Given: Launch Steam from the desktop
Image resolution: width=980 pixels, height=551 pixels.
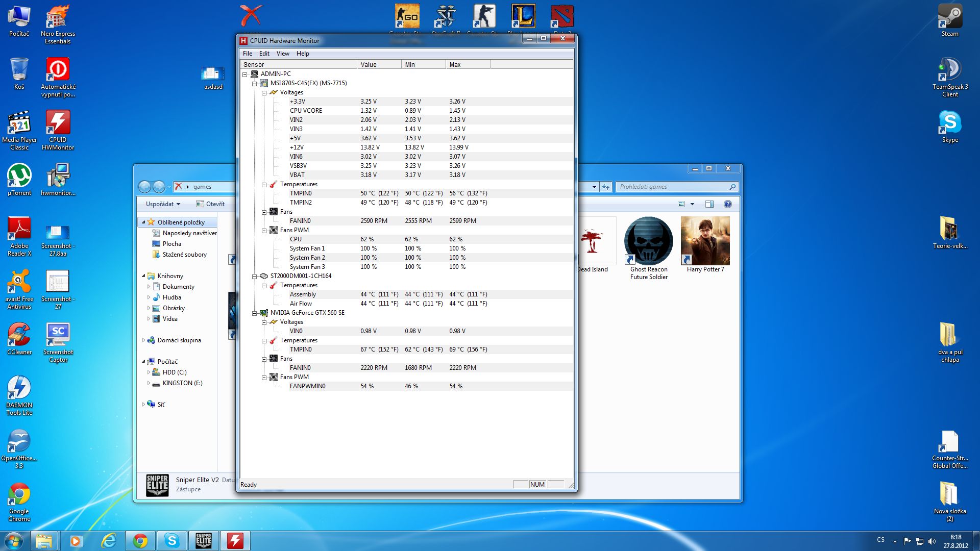Looking at the screenshot, I should 950,20.
